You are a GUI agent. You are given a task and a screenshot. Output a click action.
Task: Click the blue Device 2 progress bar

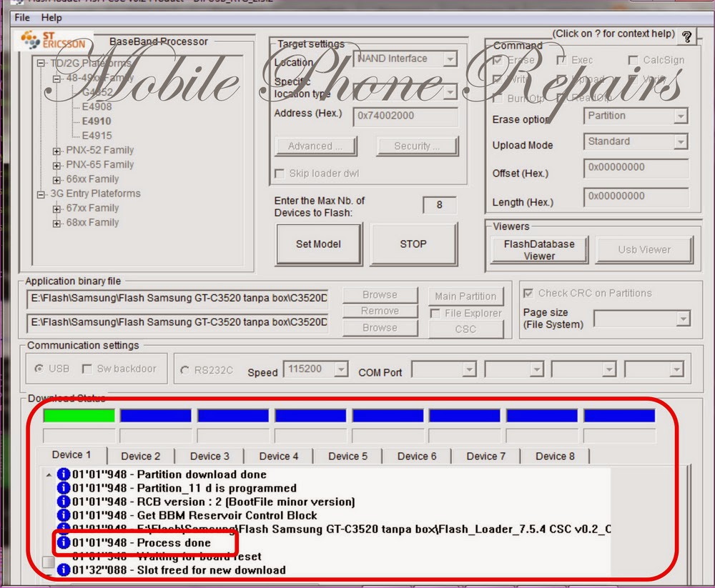(155, 415)
